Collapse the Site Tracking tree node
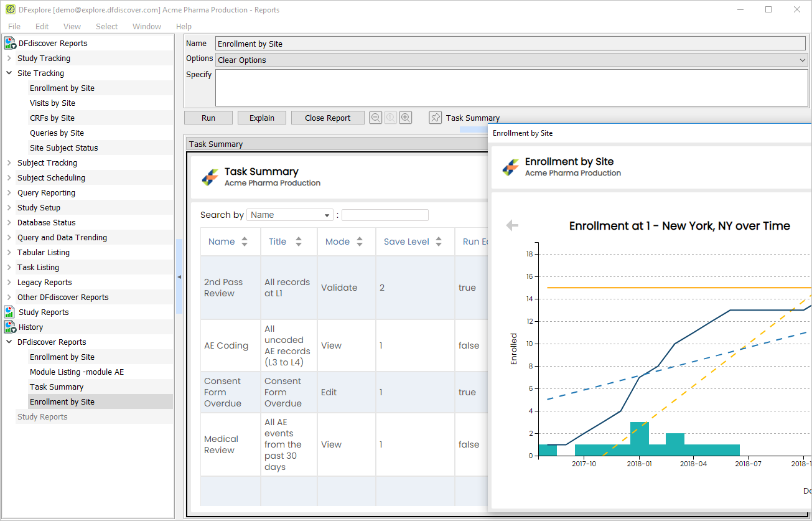The height and width of the screenshot is (521, 812). [9, 73]
